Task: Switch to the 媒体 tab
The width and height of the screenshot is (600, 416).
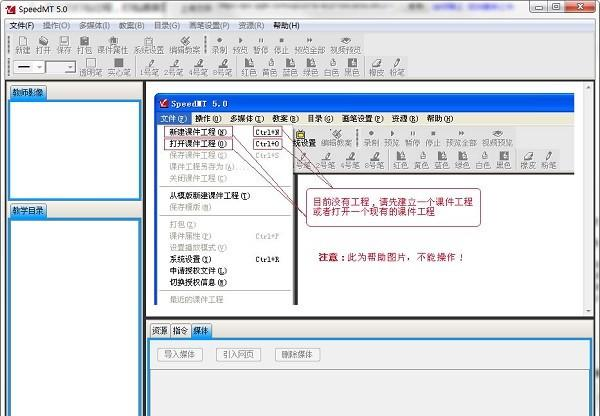Action: [x=201, y=331]
